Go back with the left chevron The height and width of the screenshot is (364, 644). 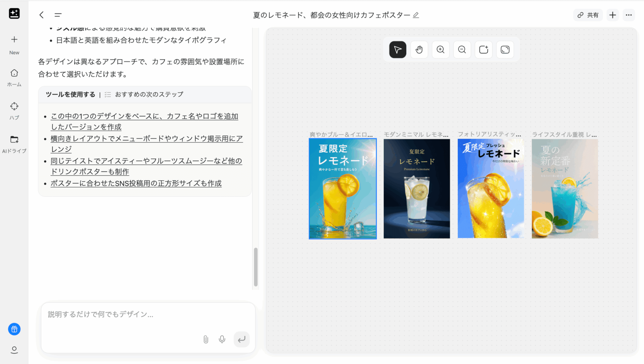tap(42, 15)
